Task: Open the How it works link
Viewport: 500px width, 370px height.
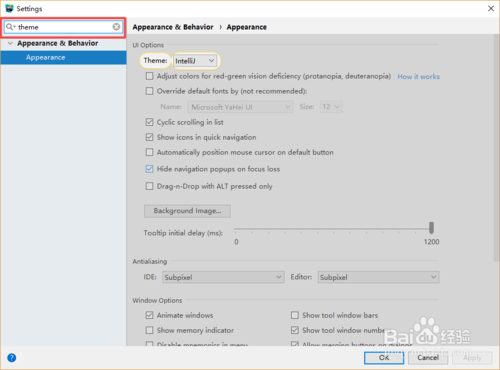Action: pyautogui.click(x=418, y=77)
